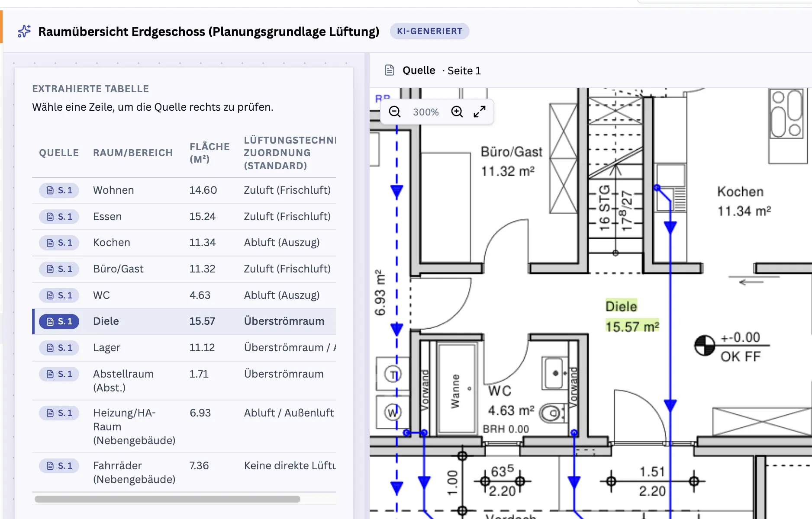Select the Büro/Gast table row

184,269
